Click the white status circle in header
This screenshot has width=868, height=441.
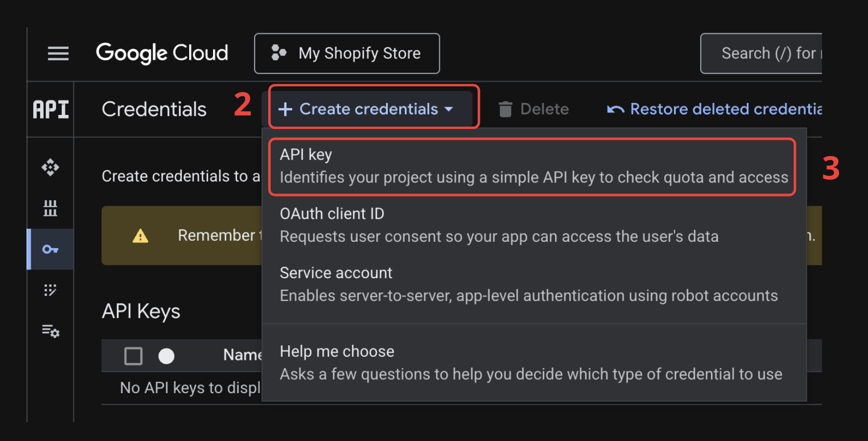pos(166,356)
